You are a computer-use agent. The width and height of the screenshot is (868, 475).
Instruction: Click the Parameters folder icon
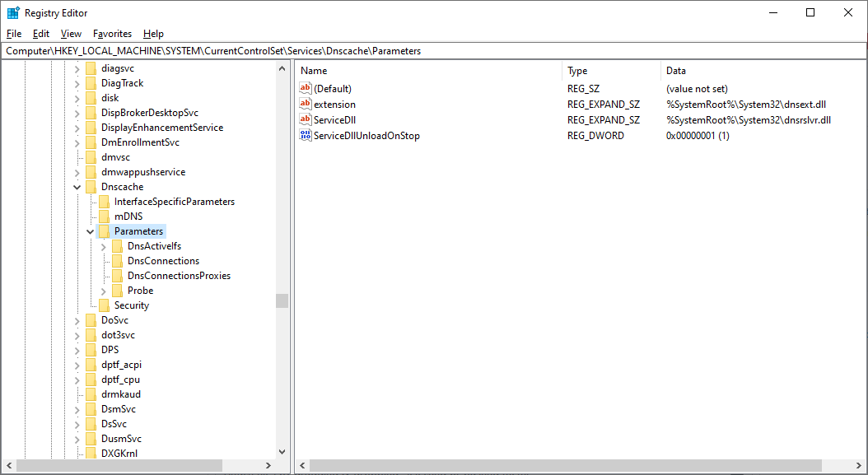pyautogui.click(x=104, y=231)
